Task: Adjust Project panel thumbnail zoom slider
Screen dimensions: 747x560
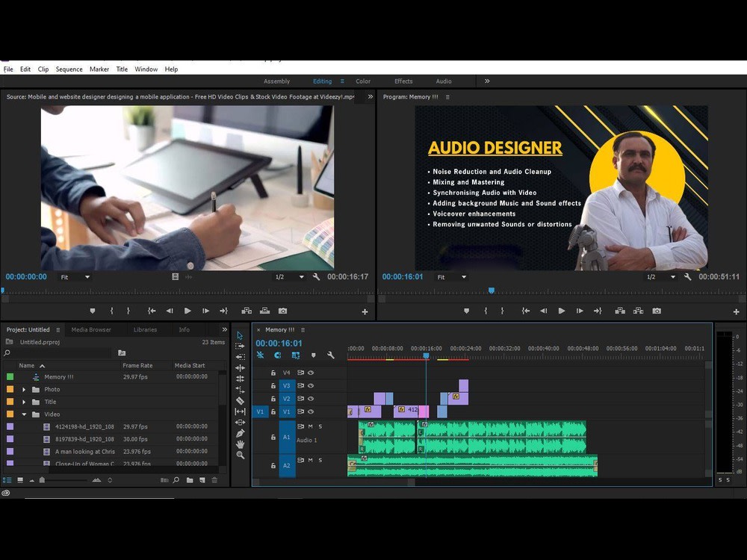Action: [43, 480]
